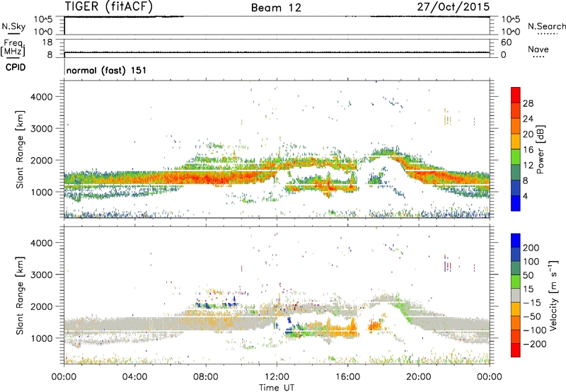Click the Power scale value 28
This screenshot has height=392, width=566.
(x=528, y=103)
